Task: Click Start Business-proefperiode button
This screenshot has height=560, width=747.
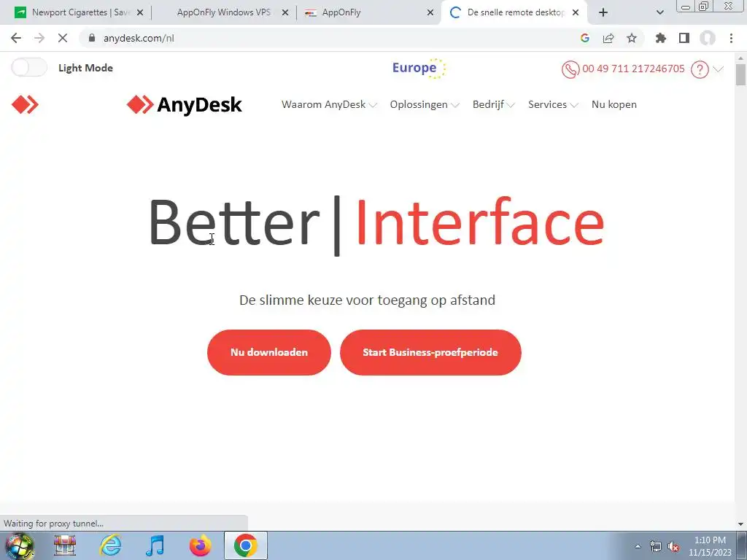Action: [x=430, y=352]
